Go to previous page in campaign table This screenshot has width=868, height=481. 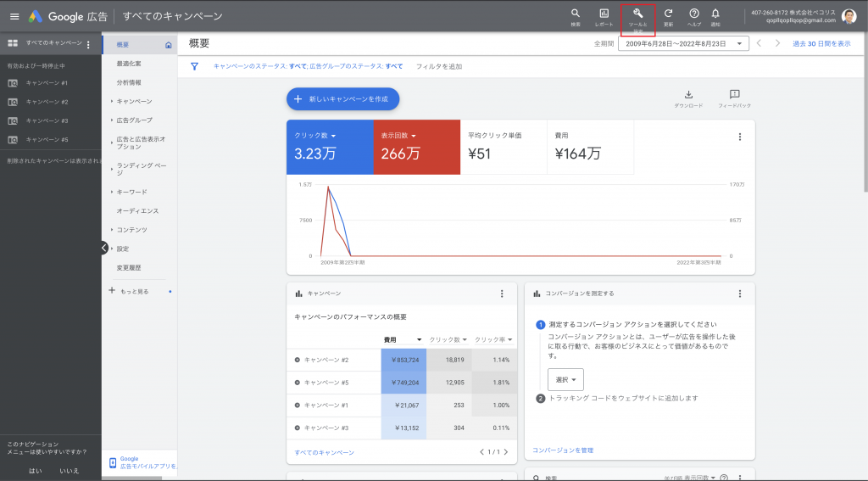pos(481,452)
